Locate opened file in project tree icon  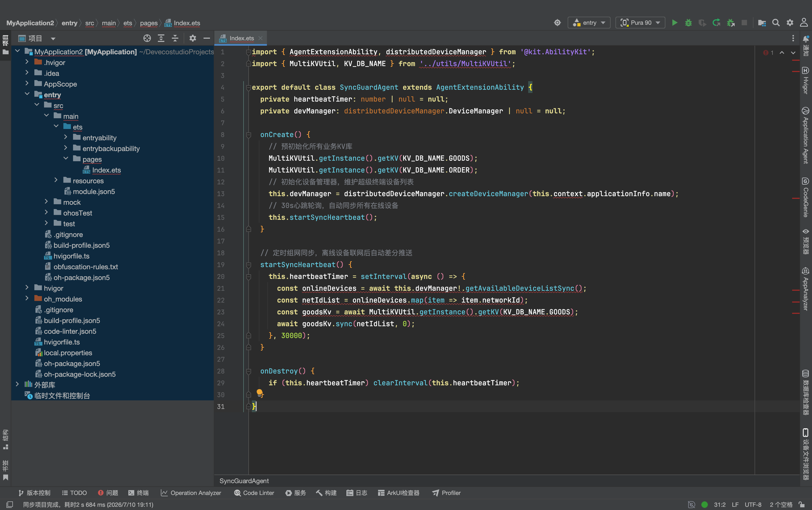(x=147, y=38)
